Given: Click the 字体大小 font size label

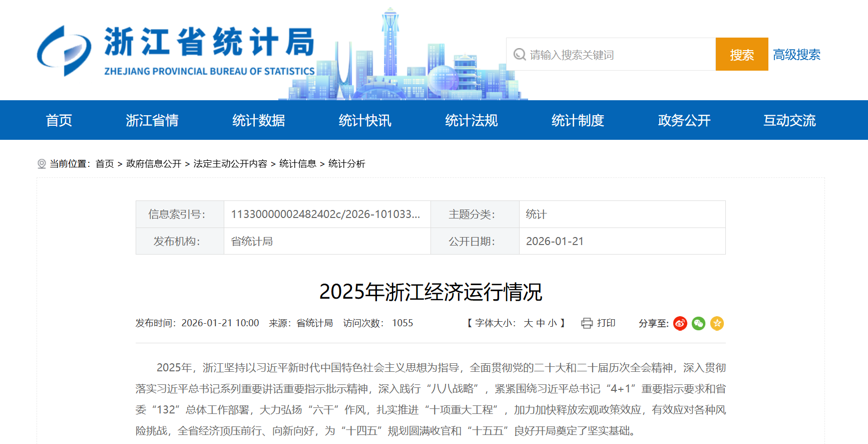Looking at the screenshot, I should [495, 323].
